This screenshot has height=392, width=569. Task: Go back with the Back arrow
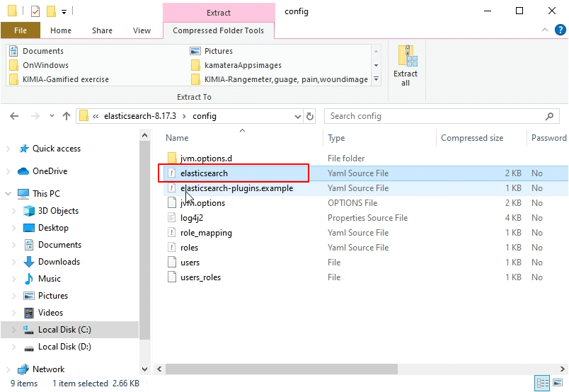(x=14, y=116)
